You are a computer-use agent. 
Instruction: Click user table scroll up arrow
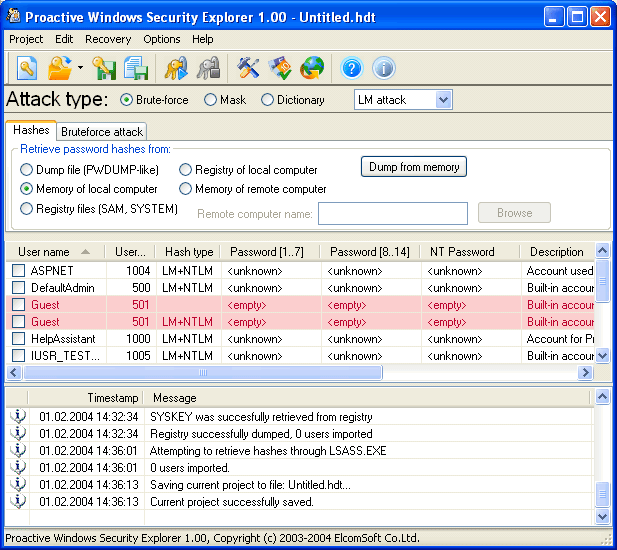pos(602,251)
